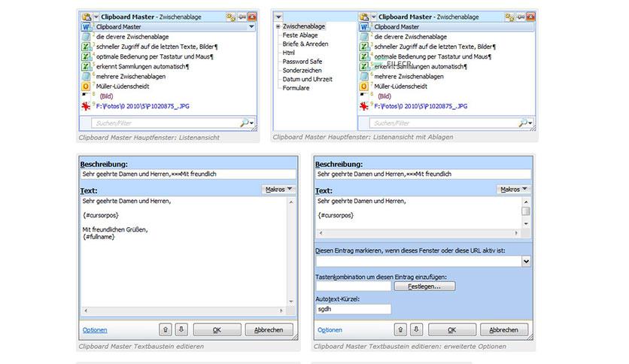Open the Makros dropdown in 'erweiterte Optionen' dialog

[x=513, y=190]
